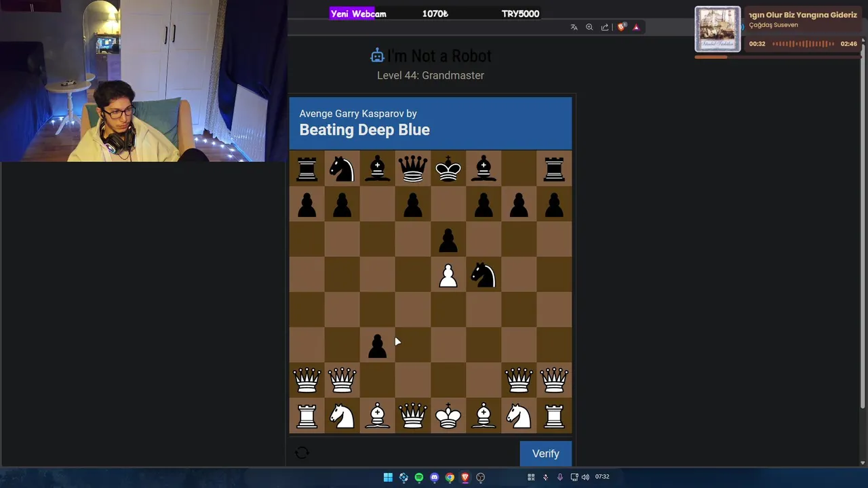Screen dimensions: 868x488
Task: Click the 07:32 clock in the taskbar
Action: (x=602, y=477)
